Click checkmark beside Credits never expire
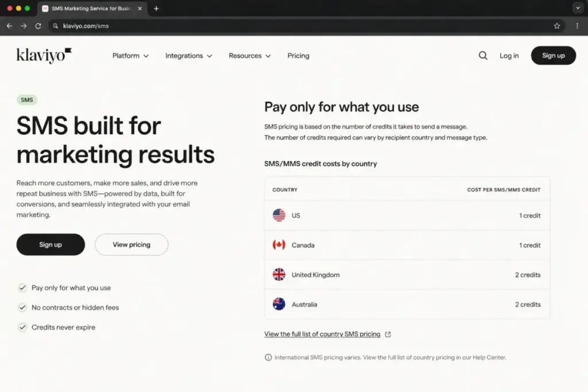Image resolution: width=588 pixels, height=392 pixels. 22,327
